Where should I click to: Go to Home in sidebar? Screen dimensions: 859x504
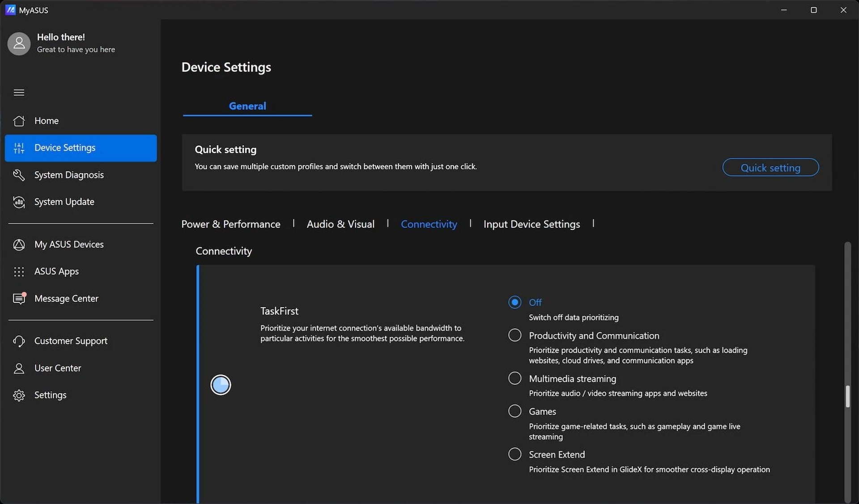(x=81, y=121)
